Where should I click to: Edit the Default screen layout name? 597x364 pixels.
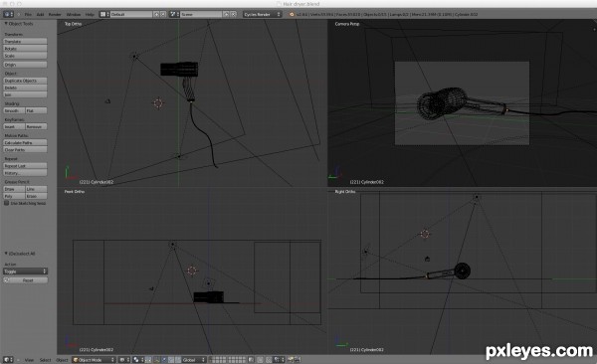tap(131, 15)
